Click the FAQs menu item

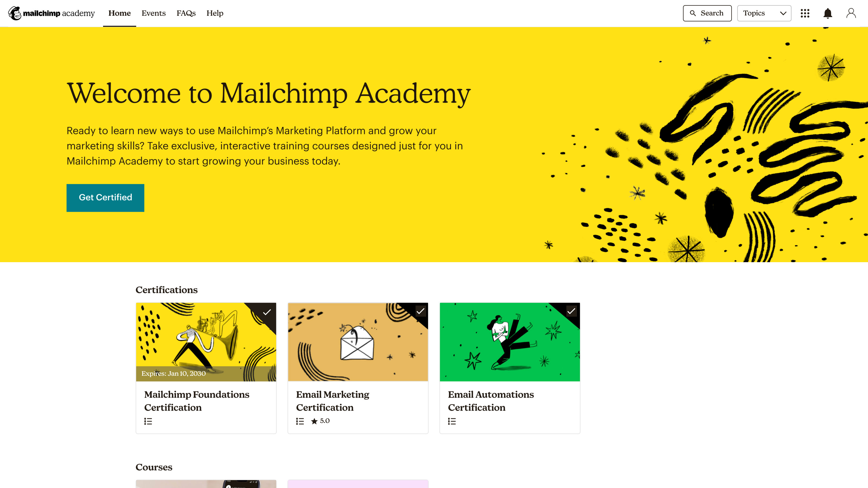click(x=186, y=13)
